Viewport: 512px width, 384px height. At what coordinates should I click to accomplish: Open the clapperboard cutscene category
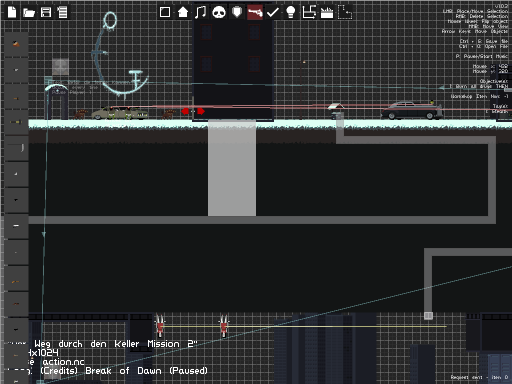click(327, 13)
